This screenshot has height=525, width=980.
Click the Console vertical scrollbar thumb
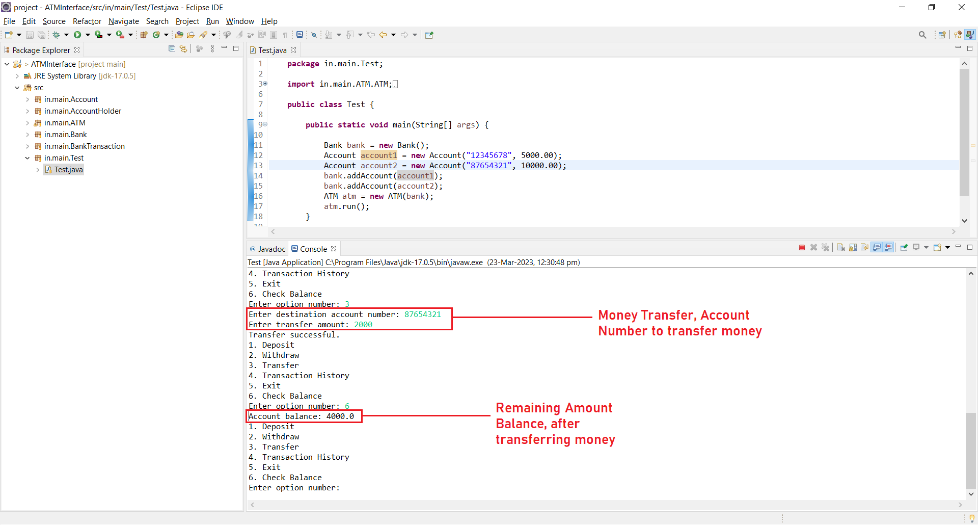point(971,450)
